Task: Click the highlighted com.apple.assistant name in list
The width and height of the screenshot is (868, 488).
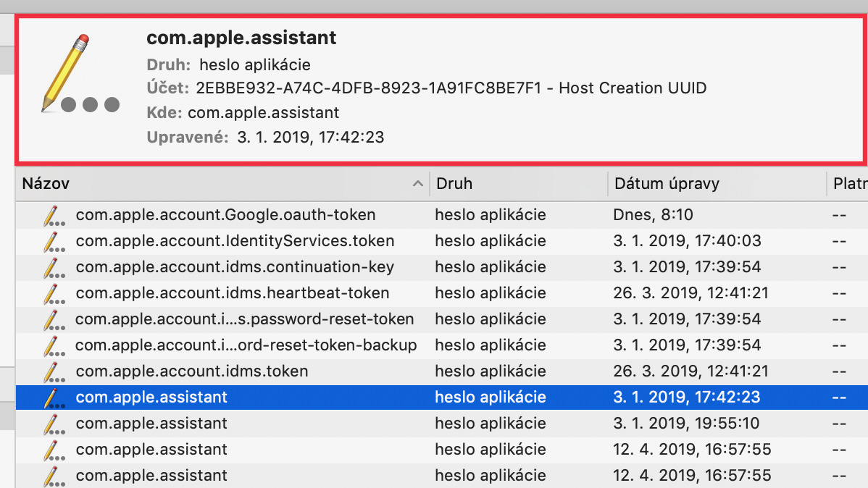Action: 151,397
